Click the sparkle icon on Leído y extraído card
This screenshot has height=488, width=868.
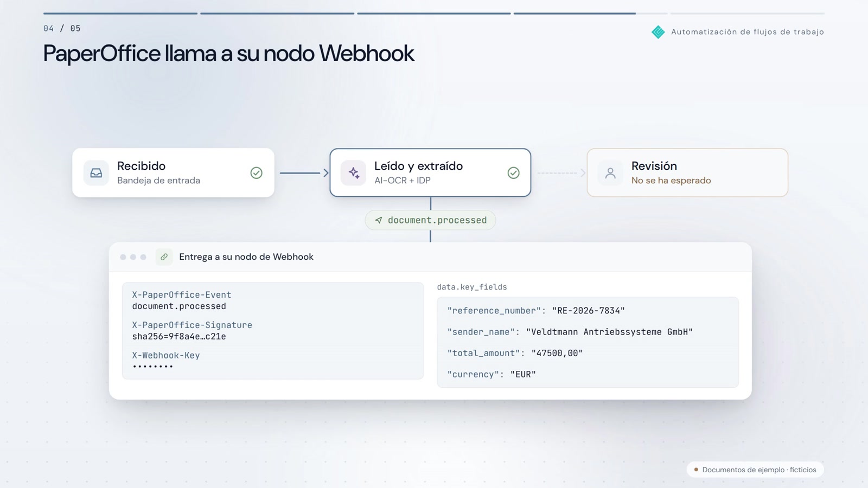(354, 173)
